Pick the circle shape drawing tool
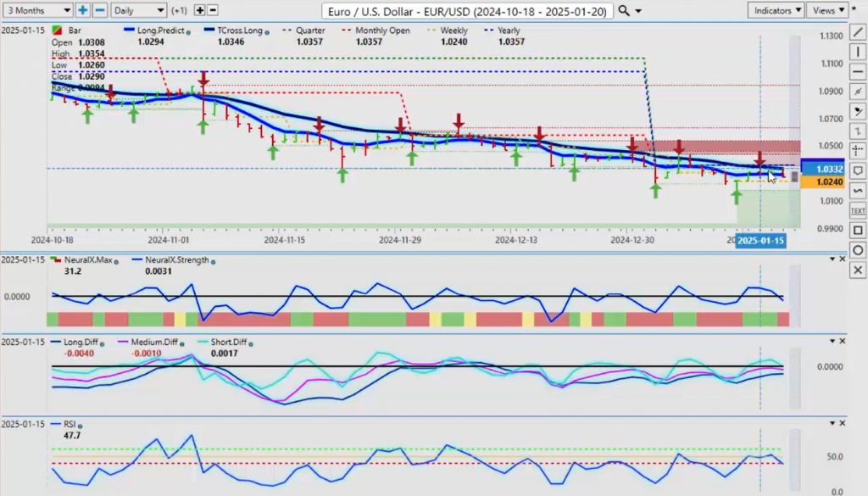The image size is (868, 496). [858, 251]
